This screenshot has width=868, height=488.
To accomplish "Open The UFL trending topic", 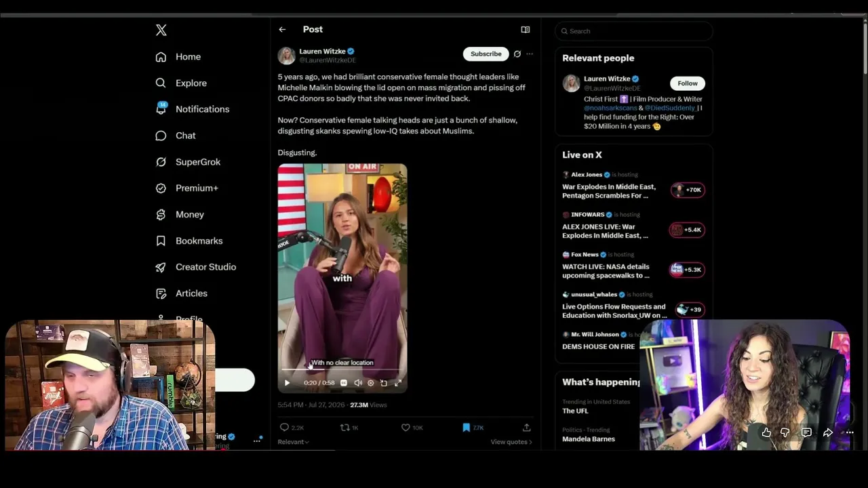I will point(575,411).
